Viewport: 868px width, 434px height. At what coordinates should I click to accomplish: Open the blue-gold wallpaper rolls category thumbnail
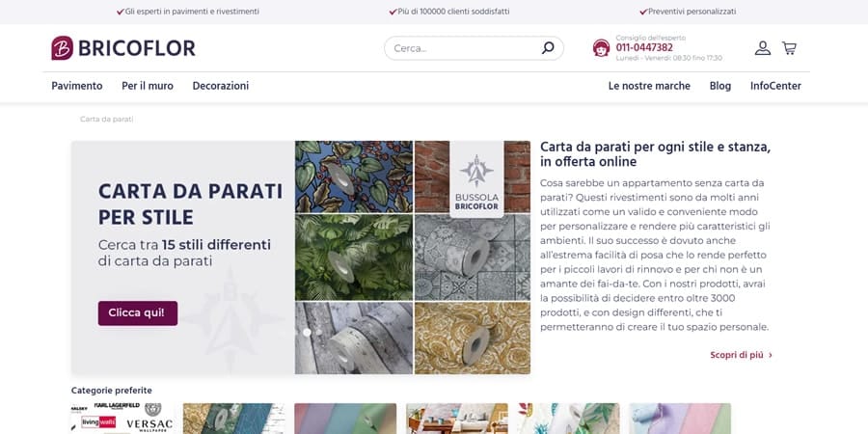coord(233,419)
